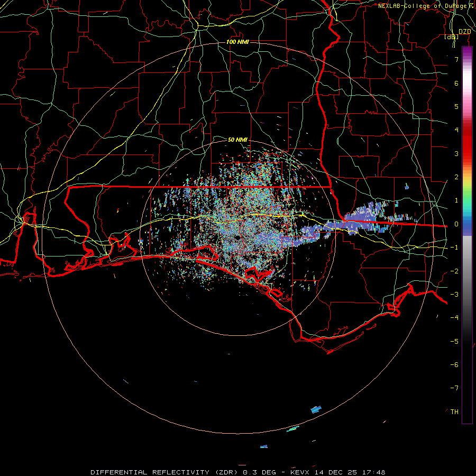Screen dimensions: 476x476
Task: Click the -3 value on the dB scale
Action: (x=454, y=295)
